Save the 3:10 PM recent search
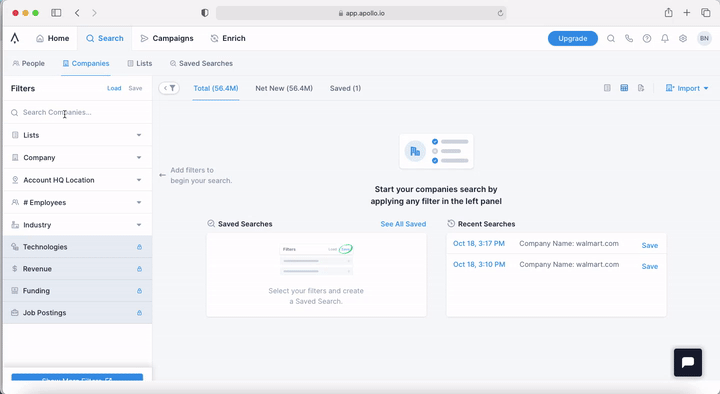The width and height of the screenshot is (720, 394). tap(650, 266)
